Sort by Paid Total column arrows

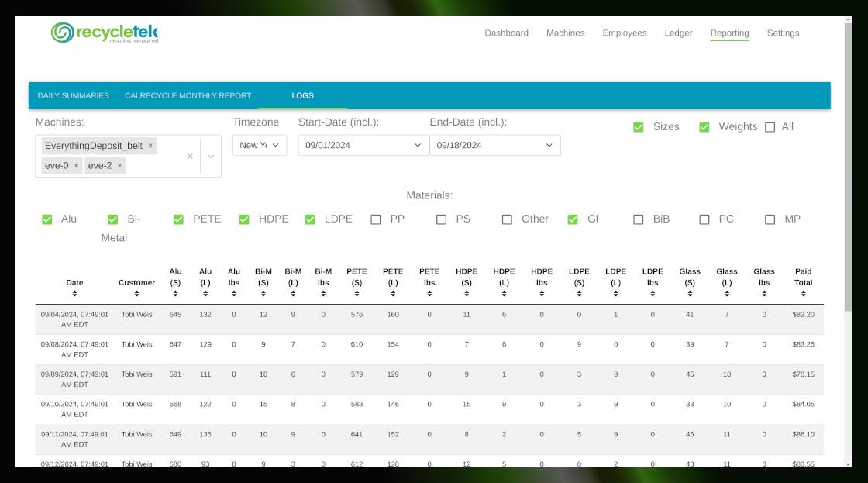[803, 294]
